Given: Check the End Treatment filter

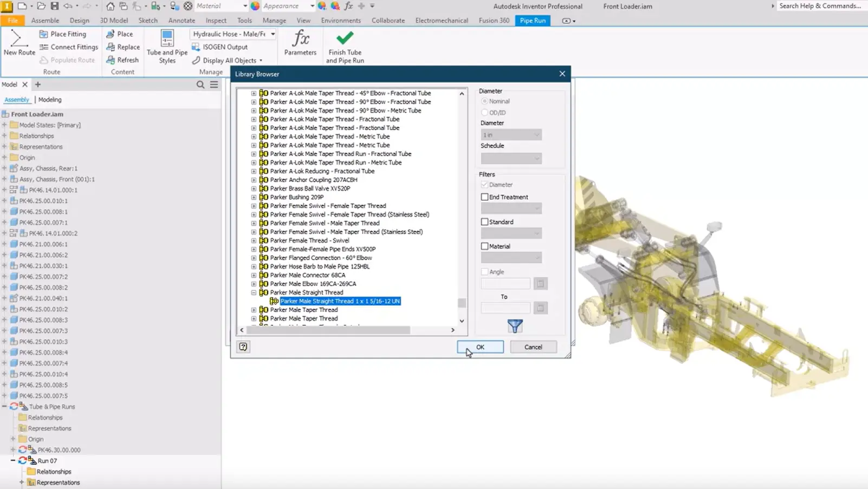Looking at the screenshot, I should pyautogui.click(x=484, y=197).
